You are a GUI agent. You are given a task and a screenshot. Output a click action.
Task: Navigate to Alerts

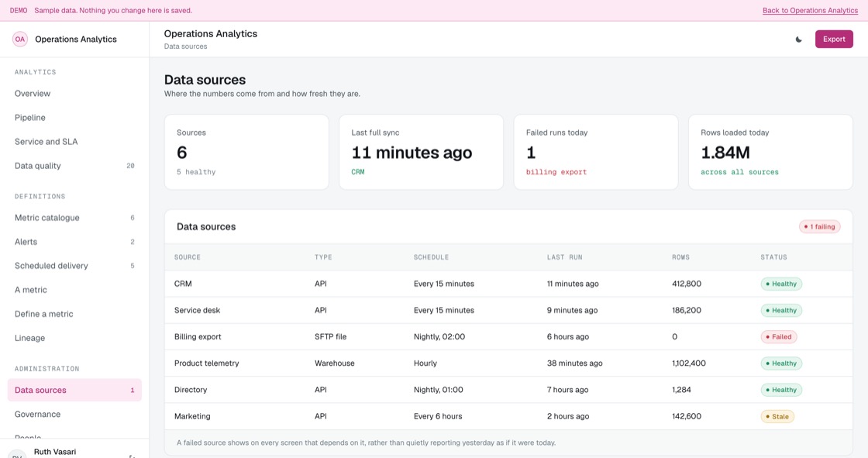pyautogui.click(x=74, y=242)
